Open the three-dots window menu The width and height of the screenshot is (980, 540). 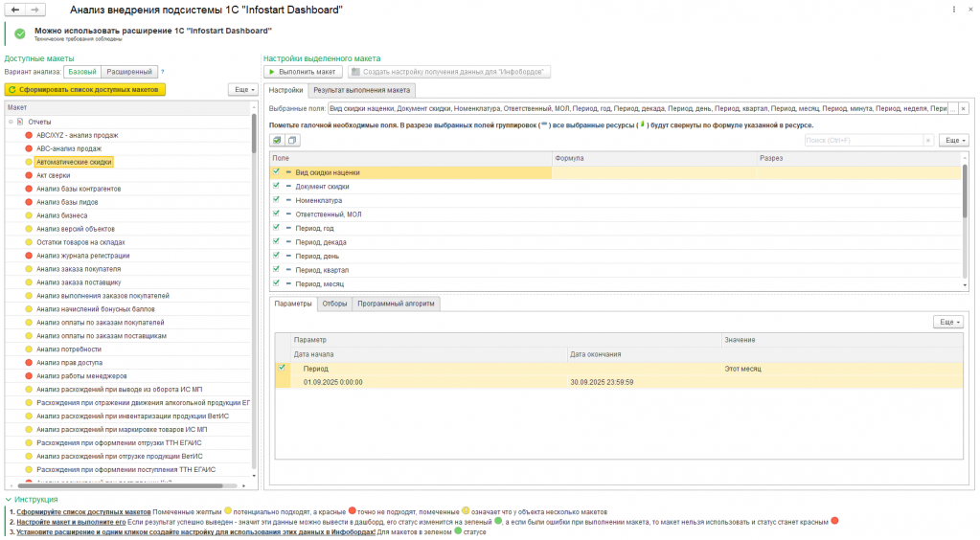(954, 10)
